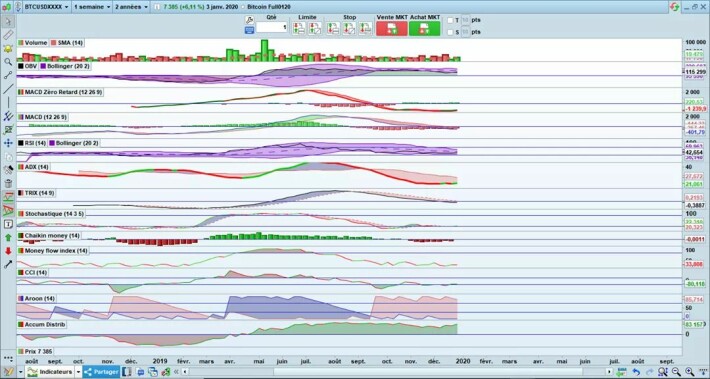Click the middle Stop order icon
The width and height of the screenshot is (710, 379).
tap(349, 28)
